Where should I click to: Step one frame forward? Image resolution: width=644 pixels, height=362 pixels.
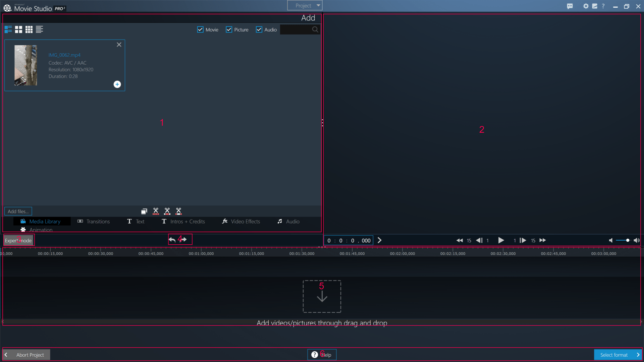click(x=523, y=240)
